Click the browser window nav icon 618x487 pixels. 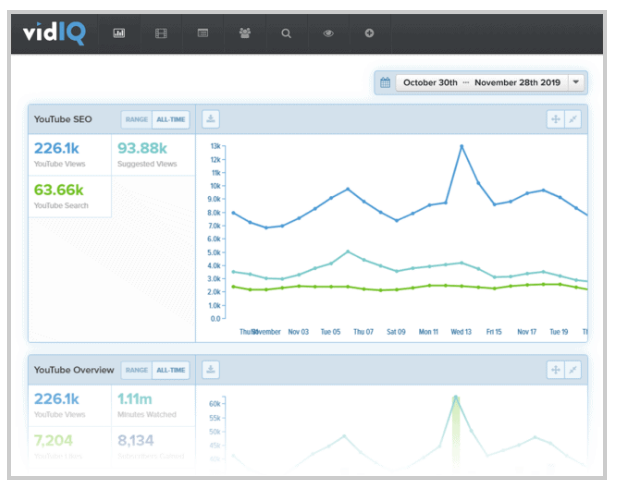(x=203, y=33)
